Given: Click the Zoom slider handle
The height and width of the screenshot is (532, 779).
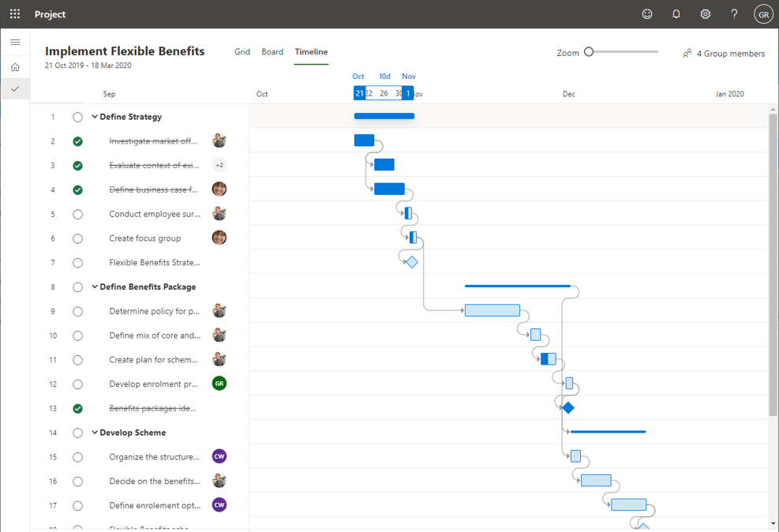Looking at the screenshot, I should click(x=589, y=52).
